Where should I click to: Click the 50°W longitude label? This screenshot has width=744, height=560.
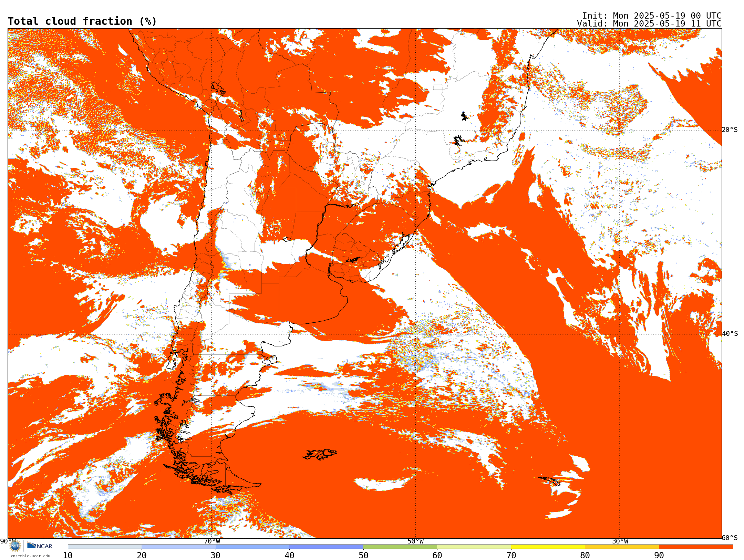pyautogui.click(x=416, y=541)
